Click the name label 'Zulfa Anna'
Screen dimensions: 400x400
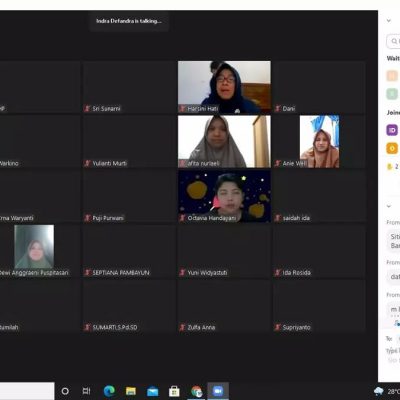pyautogui.click(x=201, y=327)
